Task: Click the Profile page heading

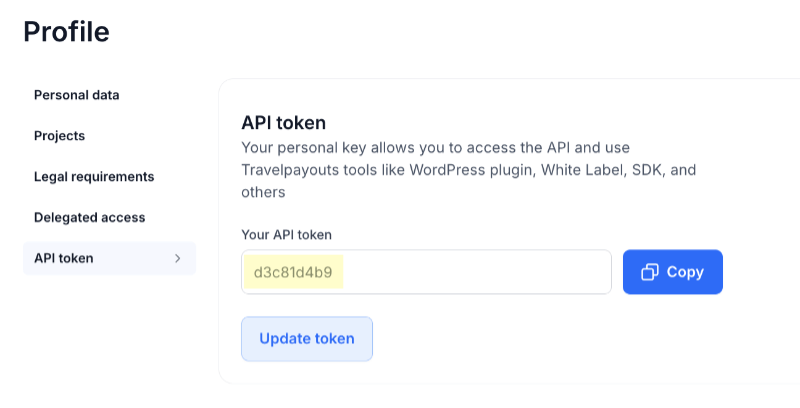Action: (66, 32)
